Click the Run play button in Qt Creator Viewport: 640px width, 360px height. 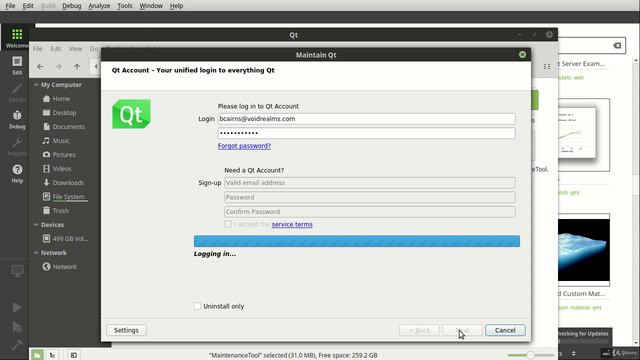click(x=17, y=307)
